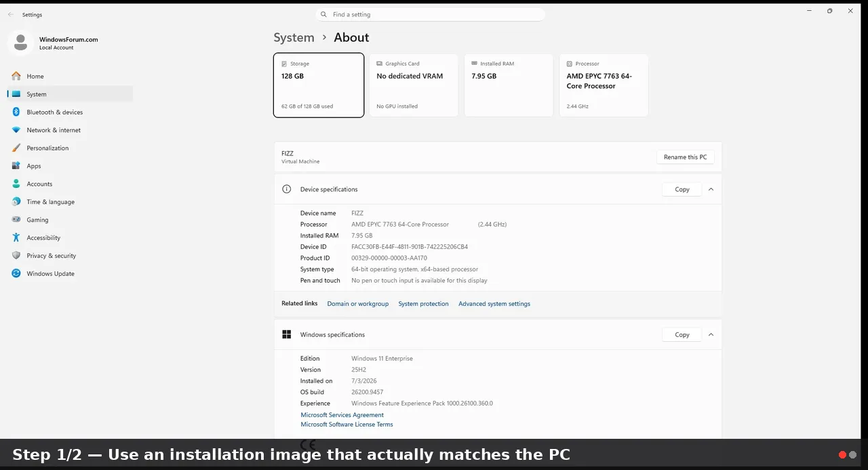Open Bluetooth & devices icon
Image resolution: width=868 pixels, height=470 pixels.
point(16,112)
